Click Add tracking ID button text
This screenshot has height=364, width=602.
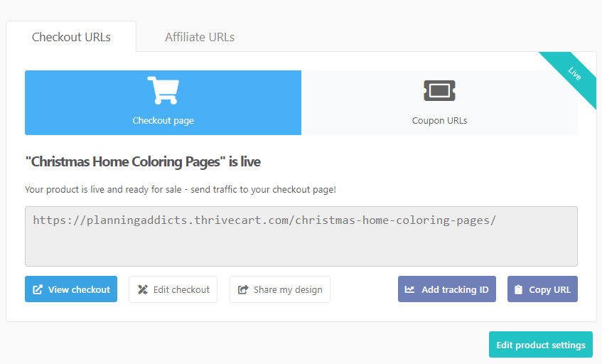click(x=455, y=290)
